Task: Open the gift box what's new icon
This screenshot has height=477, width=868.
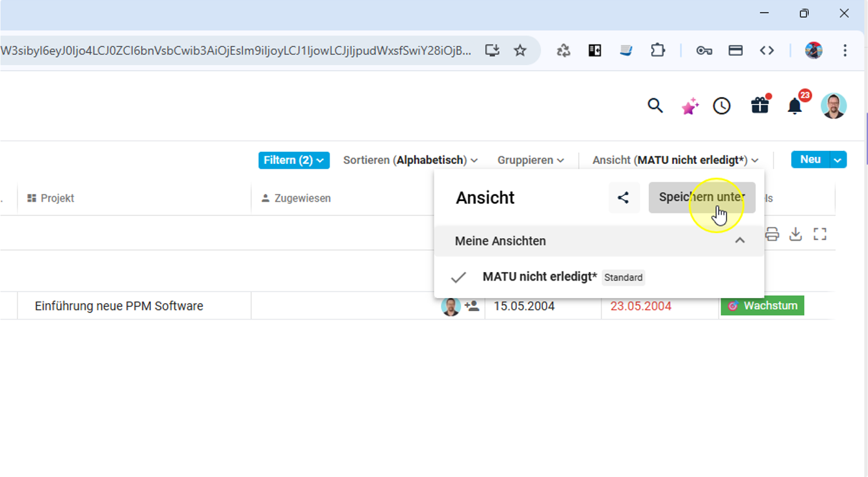Action: tap(759, 105)
